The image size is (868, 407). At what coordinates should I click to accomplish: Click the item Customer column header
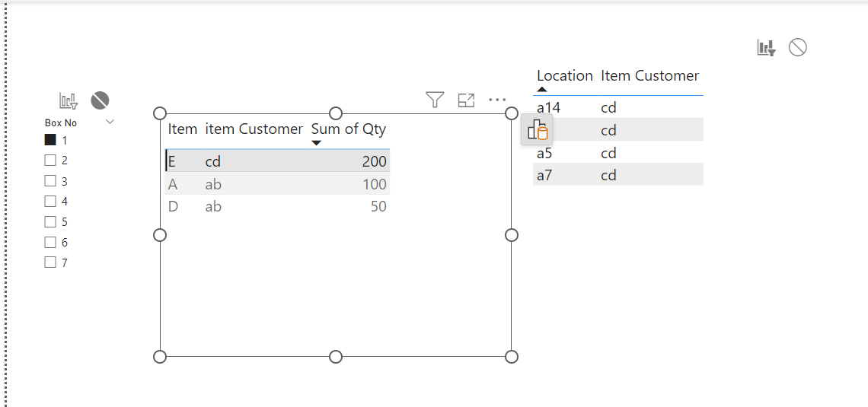[x=254, y=129]
